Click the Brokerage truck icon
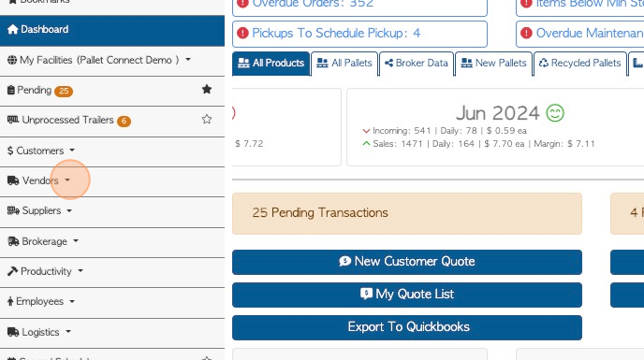Viewport: 644px width, 360px height. click(13, 241)
